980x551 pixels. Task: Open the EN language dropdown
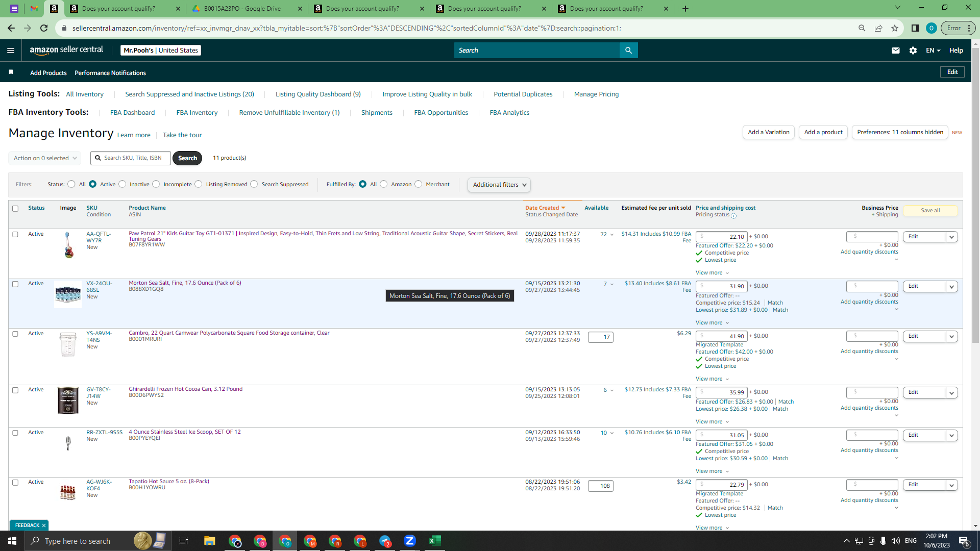[933, 50]
